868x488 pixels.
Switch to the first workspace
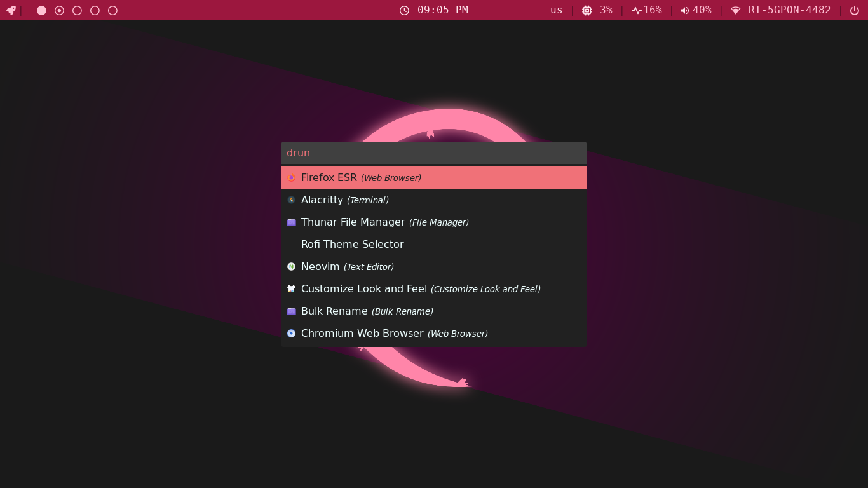point(41,10)
